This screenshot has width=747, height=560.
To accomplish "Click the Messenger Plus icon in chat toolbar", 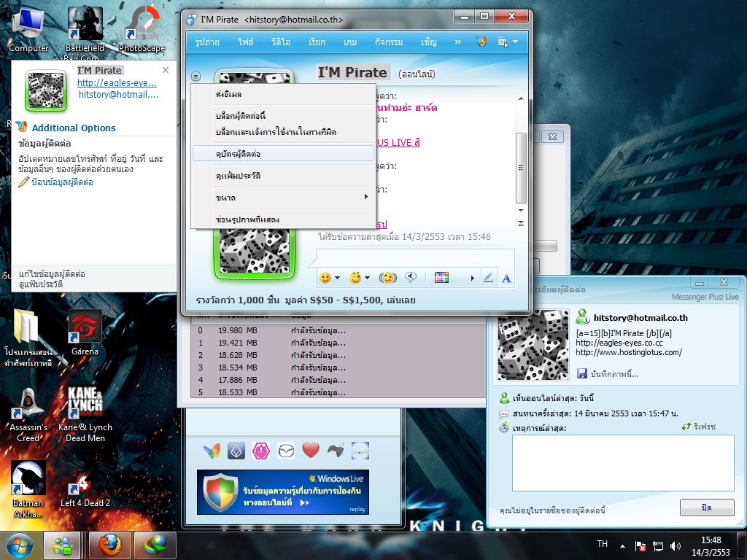I will 481,42.
